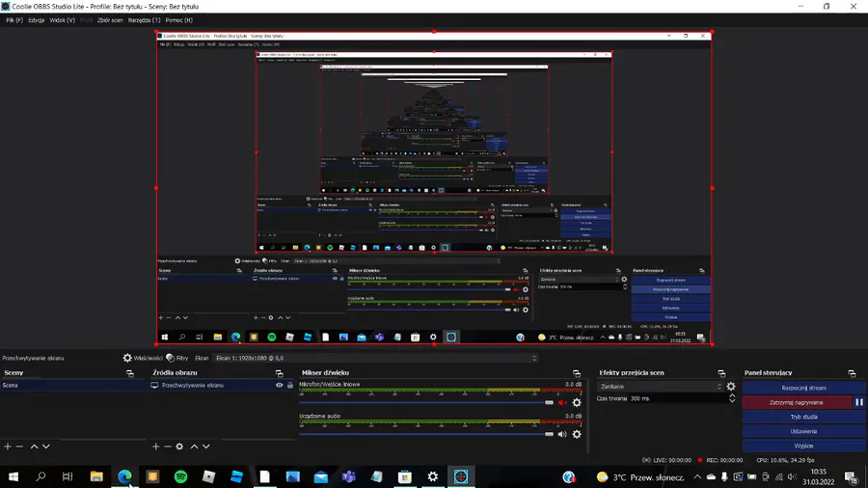Increase Czas trwania with the stepper arrow
This screenshot has width=868, height=488.
(x=732, y=395)
